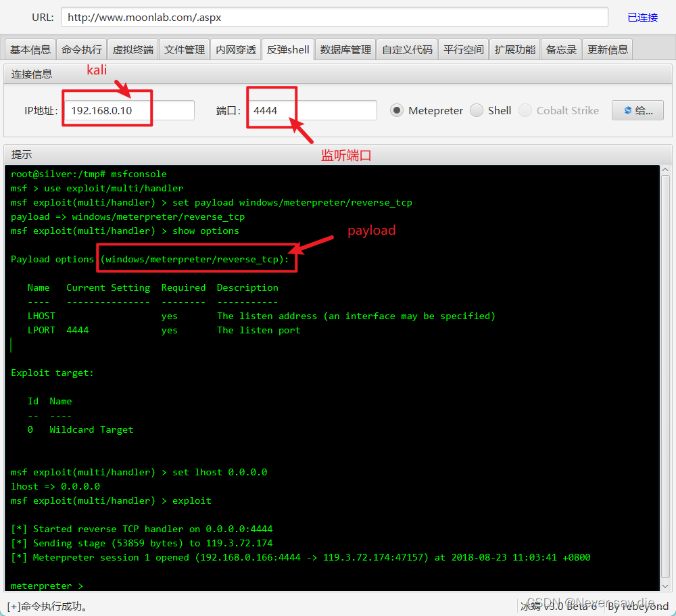Click the 'set lhost 0.0.0.0' line
This screenshot has width=676, height=616.
(139, 472)
